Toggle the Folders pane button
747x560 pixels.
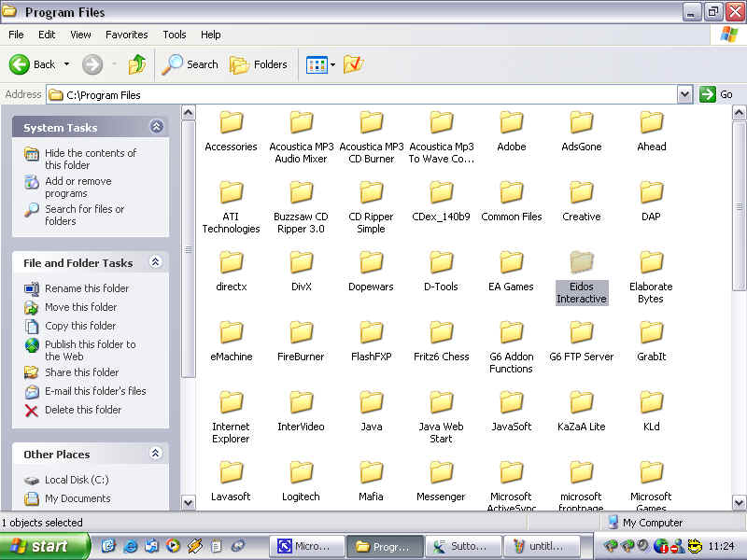click(x=259, y=64)
